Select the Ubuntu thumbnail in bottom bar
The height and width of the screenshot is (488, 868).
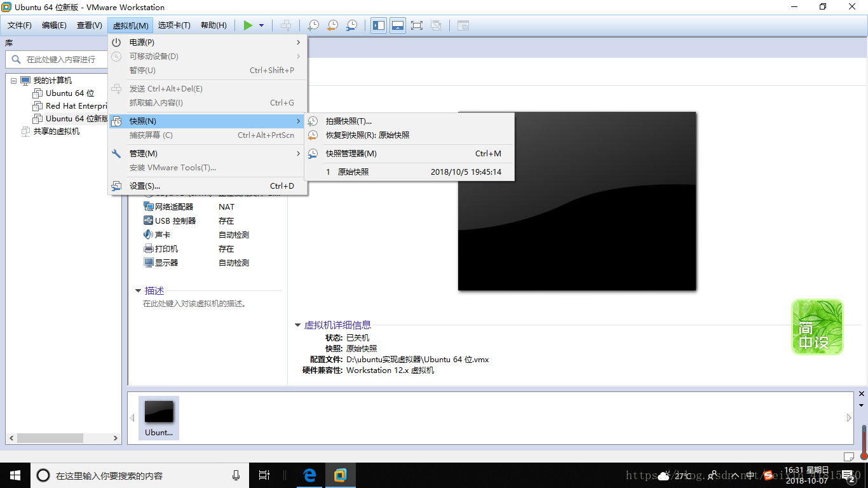coord(159,417)
